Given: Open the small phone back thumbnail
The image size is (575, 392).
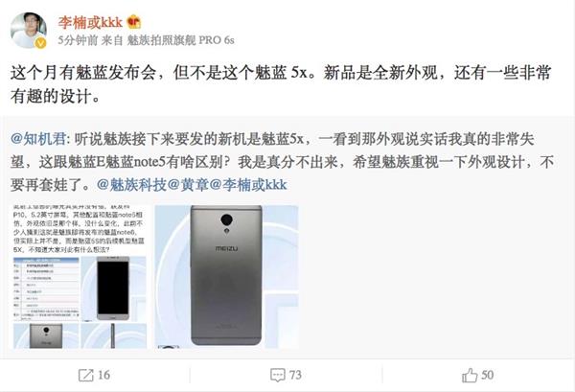Looking at the screenshot, I should 46,335.
